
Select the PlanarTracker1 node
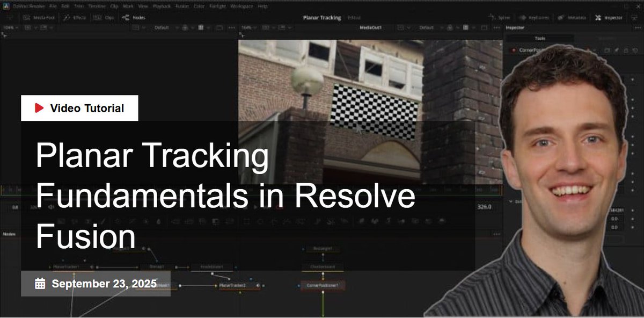point(67,266)
